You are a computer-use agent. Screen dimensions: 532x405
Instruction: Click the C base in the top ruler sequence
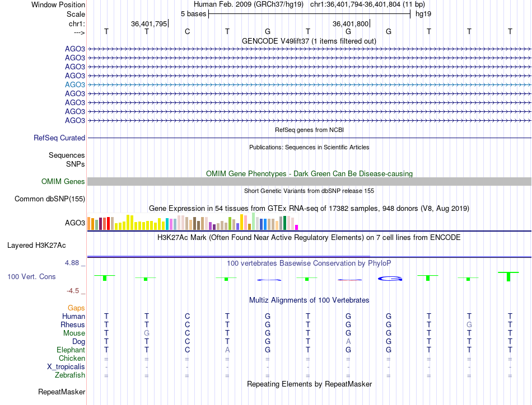tap(187, 31)
